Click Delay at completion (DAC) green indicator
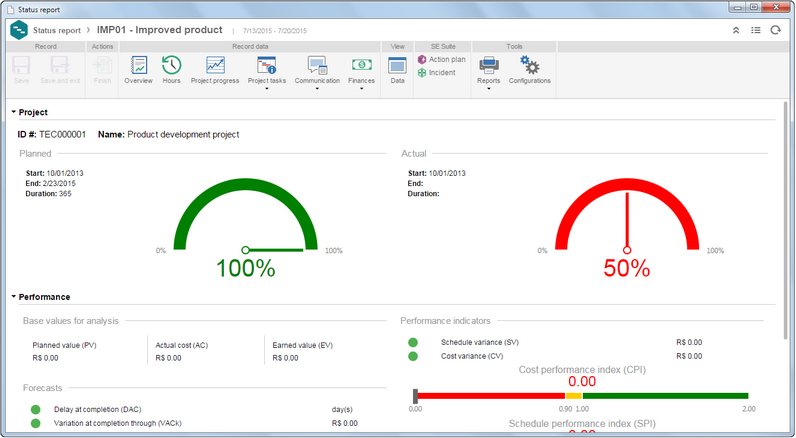 (36, 410)
